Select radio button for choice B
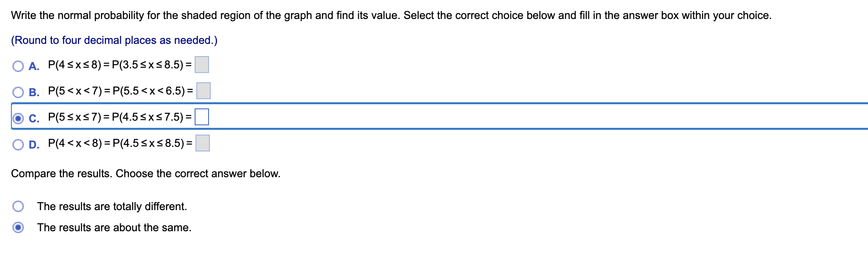This screenshot has height=254, width=868. click(x=18, y=91)
